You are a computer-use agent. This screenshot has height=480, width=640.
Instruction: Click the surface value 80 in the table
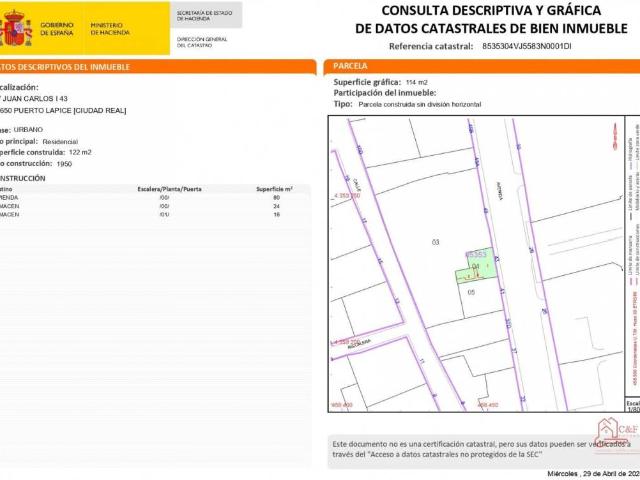[x=276, y=198]
